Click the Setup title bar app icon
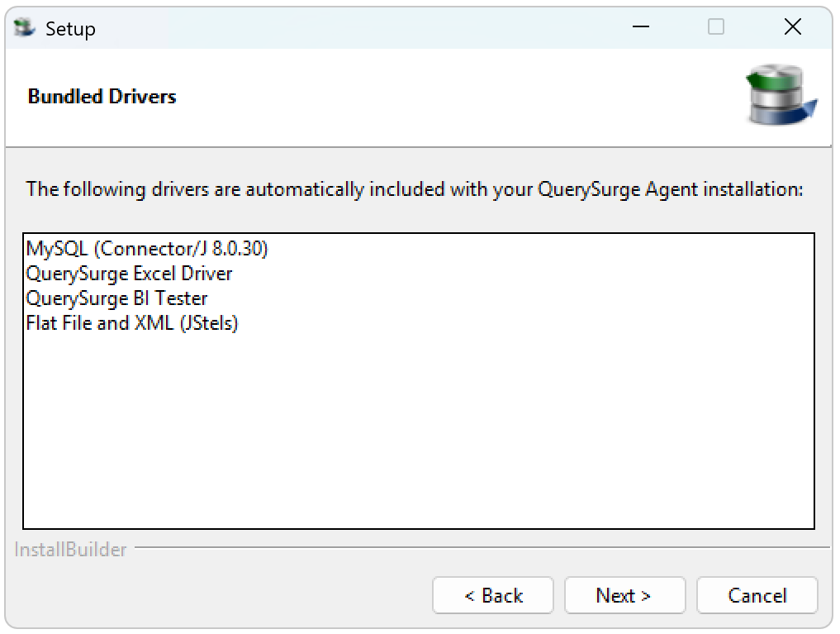The height and width of the screenshot is (634, 840). coord(24,27)
